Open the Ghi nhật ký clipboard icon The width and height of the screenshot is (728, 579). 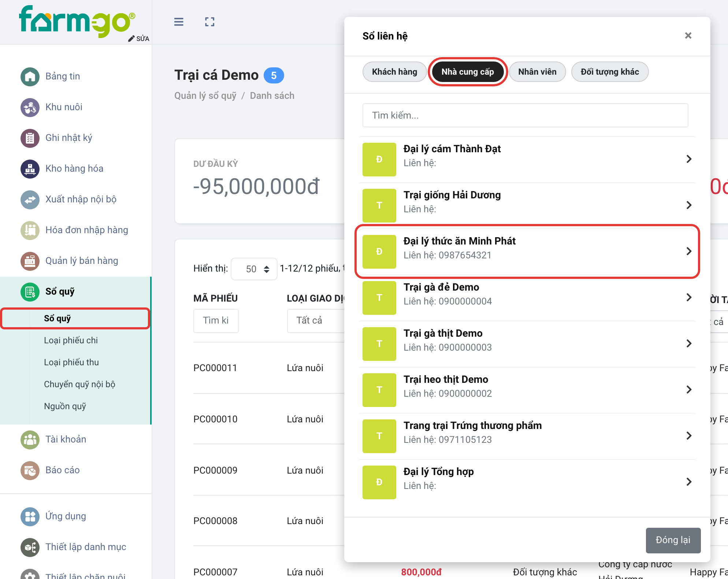tap(30, 138)
